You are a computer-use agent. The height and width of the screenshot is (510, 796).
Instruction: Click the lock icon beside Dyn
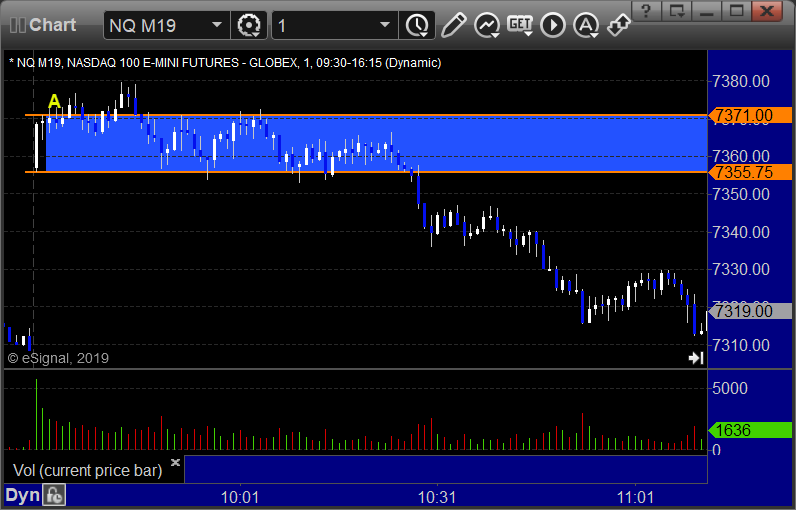point(54,495)
